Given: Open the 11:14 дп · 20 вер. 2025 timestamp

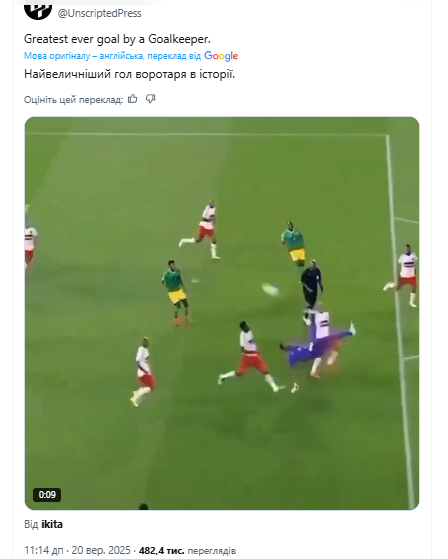Looking at the screenshot, I should point(77,550).
